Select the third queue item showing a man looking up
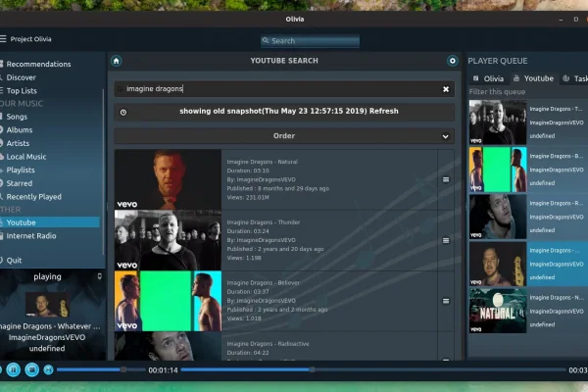 coord(498,217)
